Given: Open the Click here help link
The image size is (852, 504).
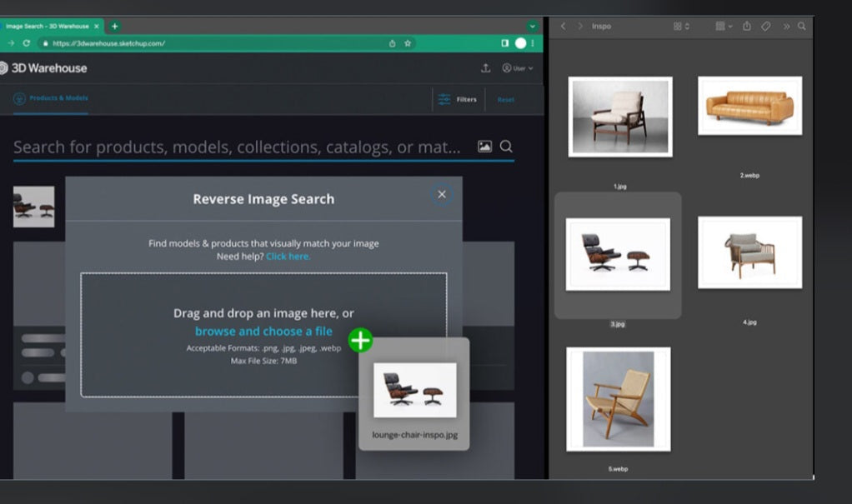Looking at the screenshot, I should 288,257.
